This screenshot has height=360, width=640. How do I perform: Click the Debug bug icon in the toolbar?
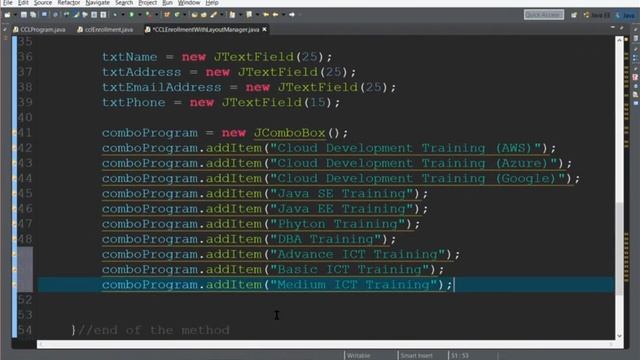point(115,15)
